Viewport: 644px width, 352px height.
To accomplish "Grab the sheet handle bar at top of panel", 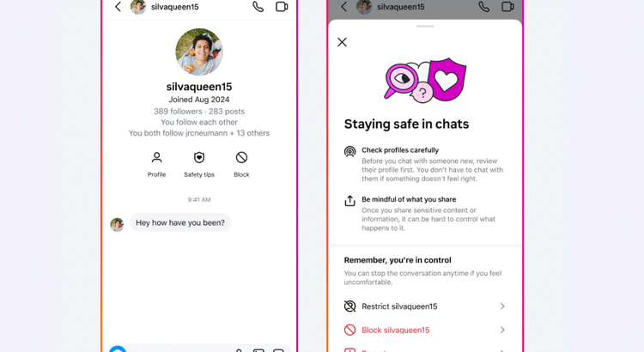I will 425,27.
